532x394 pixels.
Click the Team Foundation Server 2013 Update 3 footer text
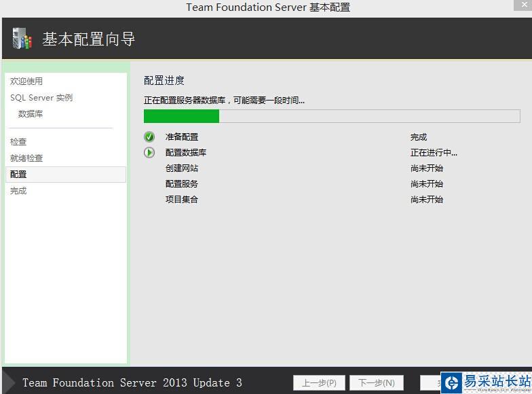click(132, 383)
